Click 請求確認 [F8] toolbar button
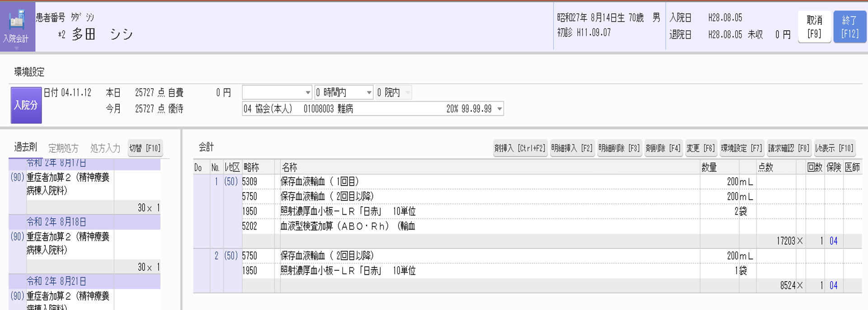Screen dimensions: 868x310 tap(789, 148)
